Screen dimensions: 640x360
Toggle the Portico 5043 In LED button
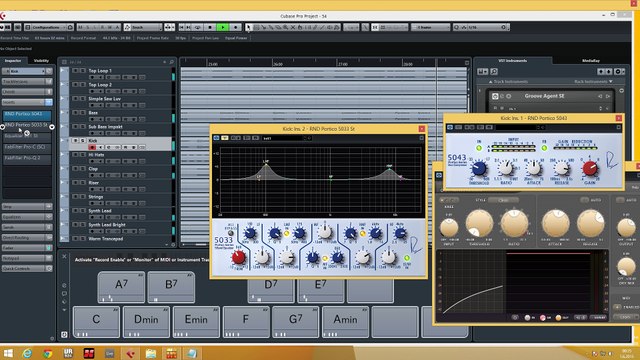coord(479,148)
